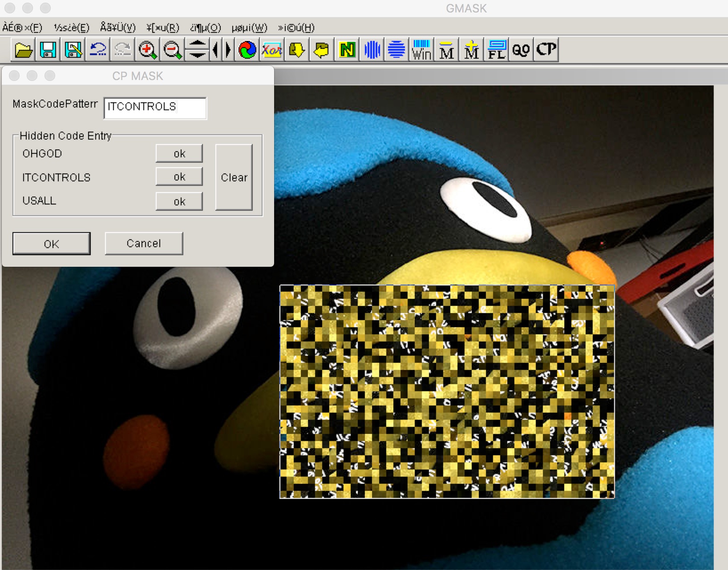Click the MaskCodePattern input field

coord(155,108)
